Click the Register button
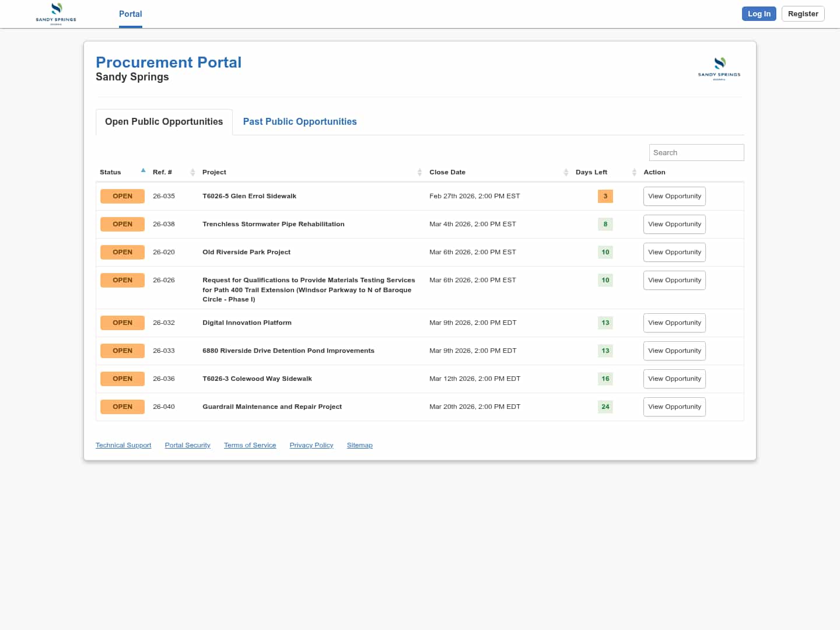Screen dimensions: 840x630 coord(803,14)
